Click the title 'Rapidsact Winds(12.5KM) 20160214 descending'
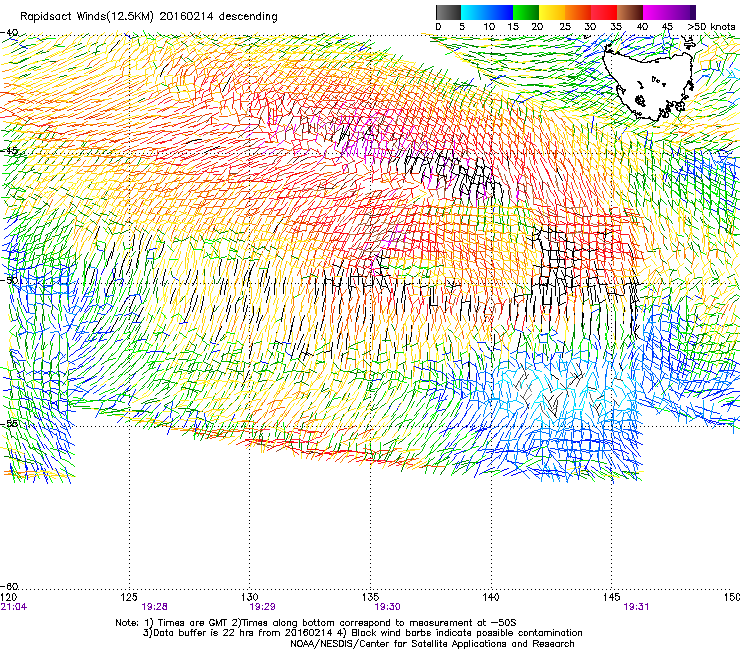Viewport: 740px width, 650px height. [x=149, y=17]
